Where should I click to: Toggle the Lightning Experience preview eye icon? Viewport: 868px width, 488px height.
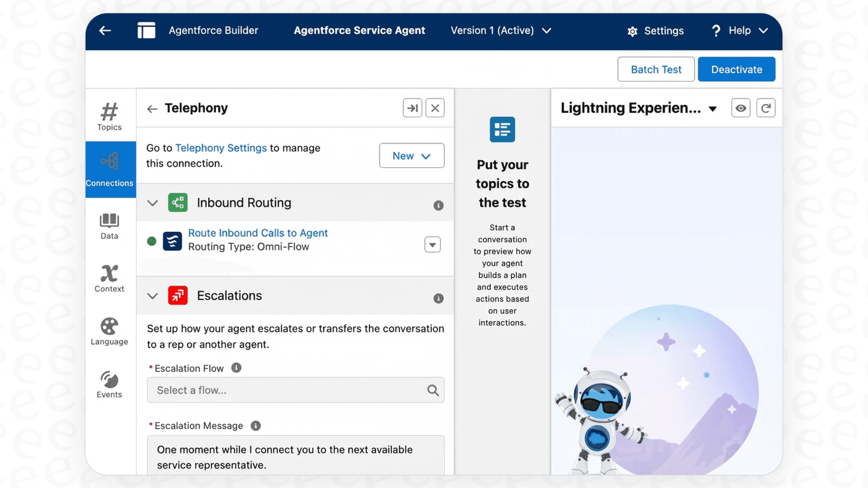[x=741, y=108]
